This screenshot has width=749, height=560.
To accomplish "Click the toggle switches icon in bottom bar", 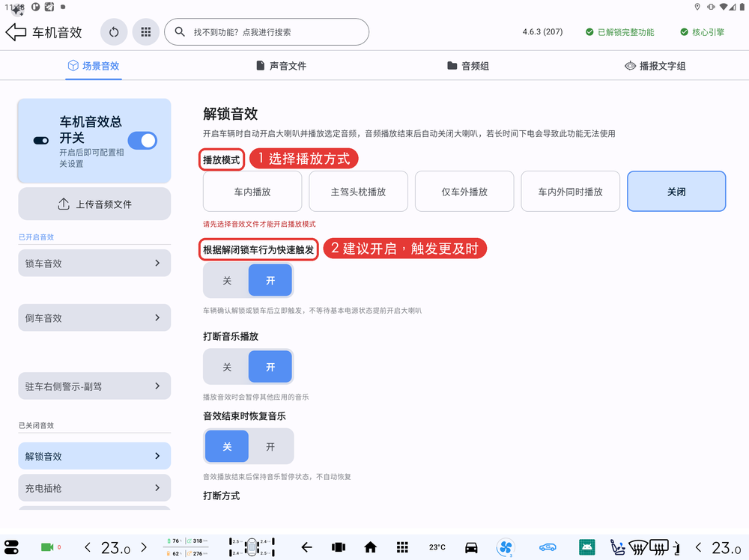I will tap(11, 547).
